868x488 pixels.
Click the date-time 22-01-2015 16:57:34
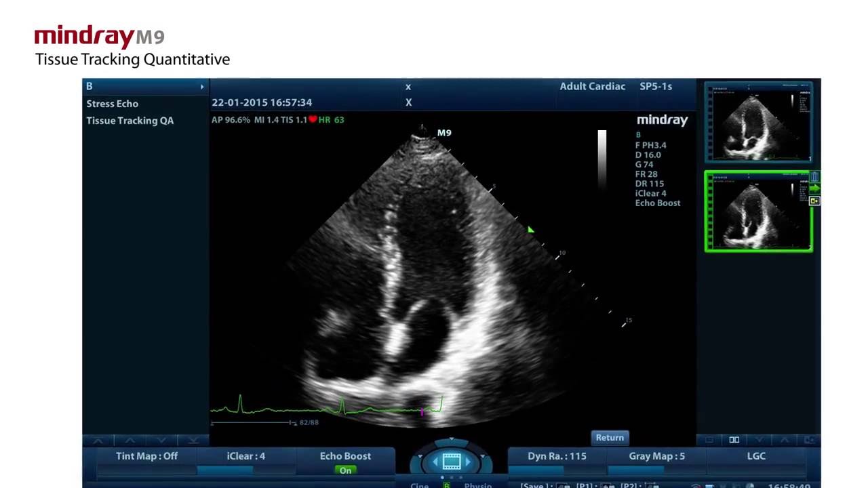click(262, 102)
